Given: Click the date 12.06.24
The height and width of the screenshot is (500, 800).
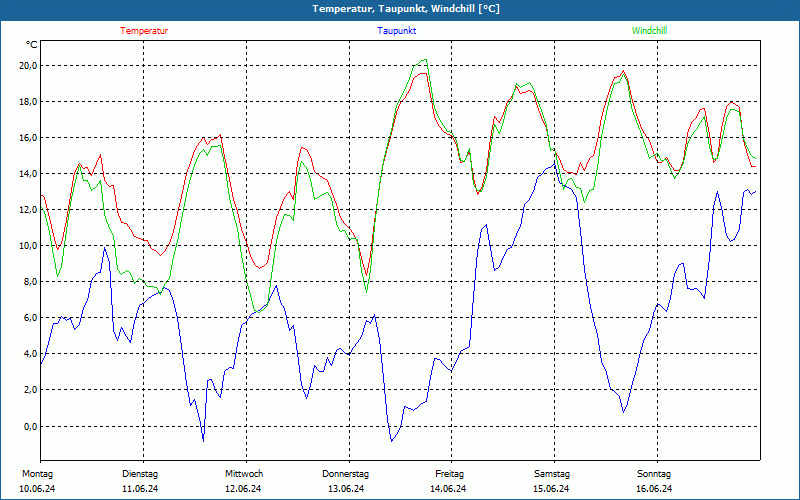Looking at the screenshot, I should tap(243, 489).
